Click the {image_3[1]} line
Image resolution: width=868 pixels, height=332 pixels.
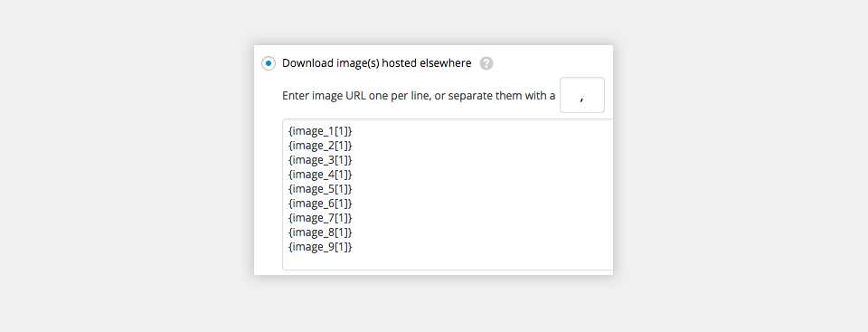coord(320,160)
